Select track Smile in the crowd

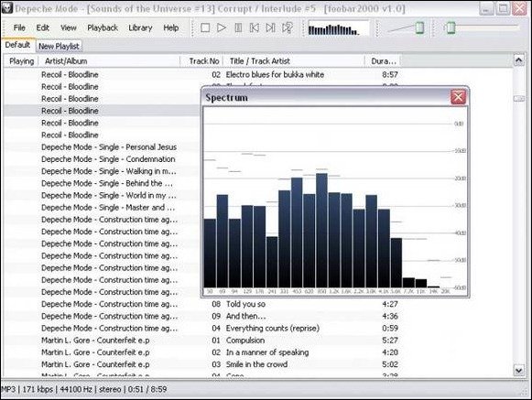256,364
